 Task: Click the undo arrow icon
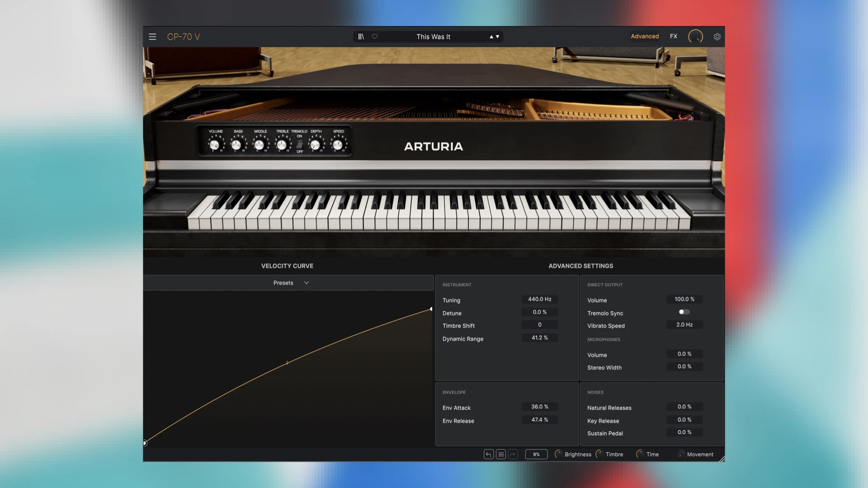tap(489, 454)
